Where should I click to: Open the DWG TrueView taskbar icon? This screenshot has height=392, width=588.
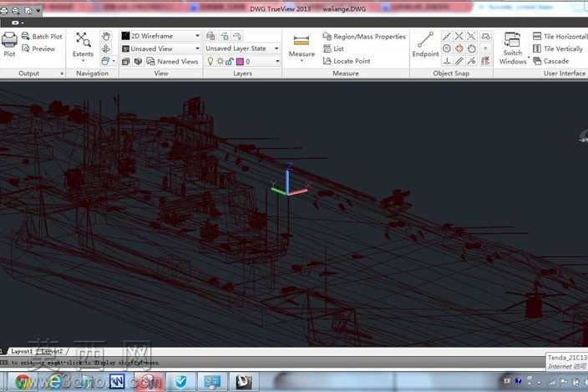pos(243,382)
